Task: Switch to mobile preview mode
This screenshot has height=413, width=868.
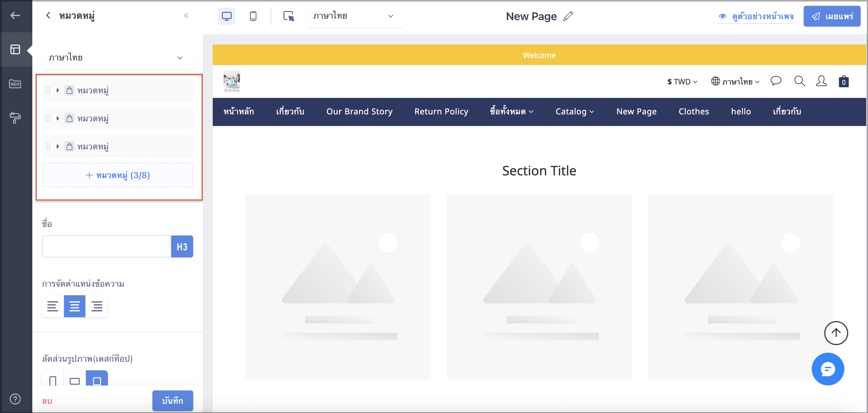Action: click(253, 16)
